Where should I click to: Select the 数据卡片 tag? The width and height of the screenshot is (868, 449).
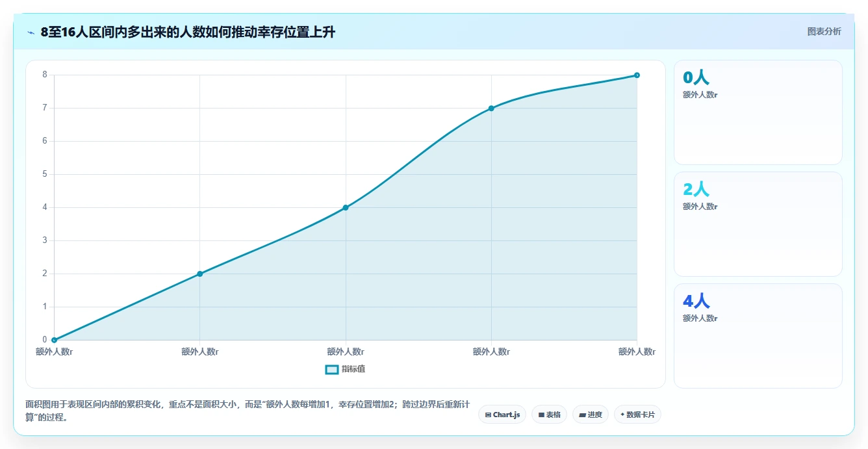pyautogui.click(x=637, y=415)
